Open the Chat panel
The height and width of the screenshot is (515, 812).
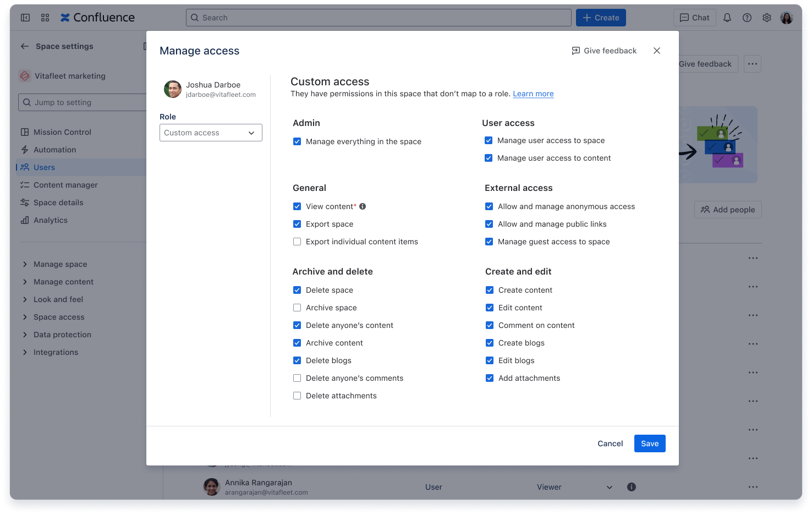[x=694, y=17]
